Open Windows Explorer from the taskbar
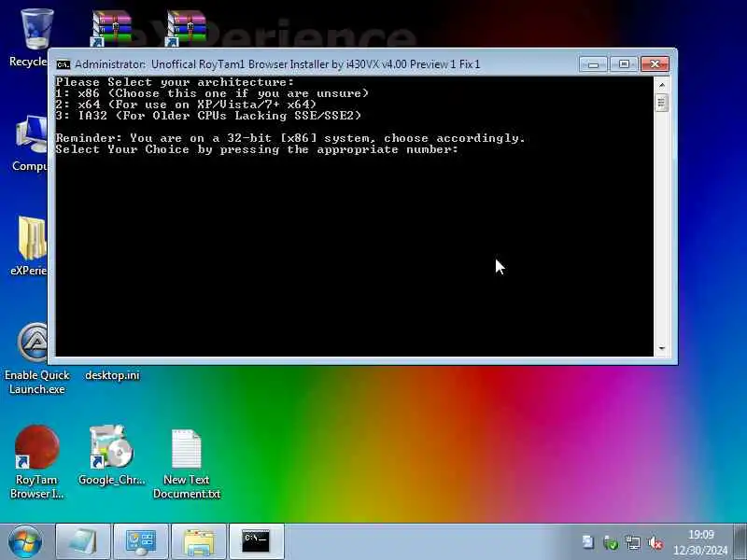The image size is (747, 560). pyautogui.click(x=199, y=542)
